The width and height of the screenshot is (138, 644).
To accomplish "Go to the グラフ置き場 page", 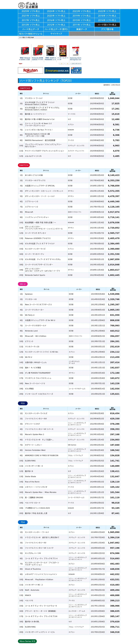I will [107, 29].
